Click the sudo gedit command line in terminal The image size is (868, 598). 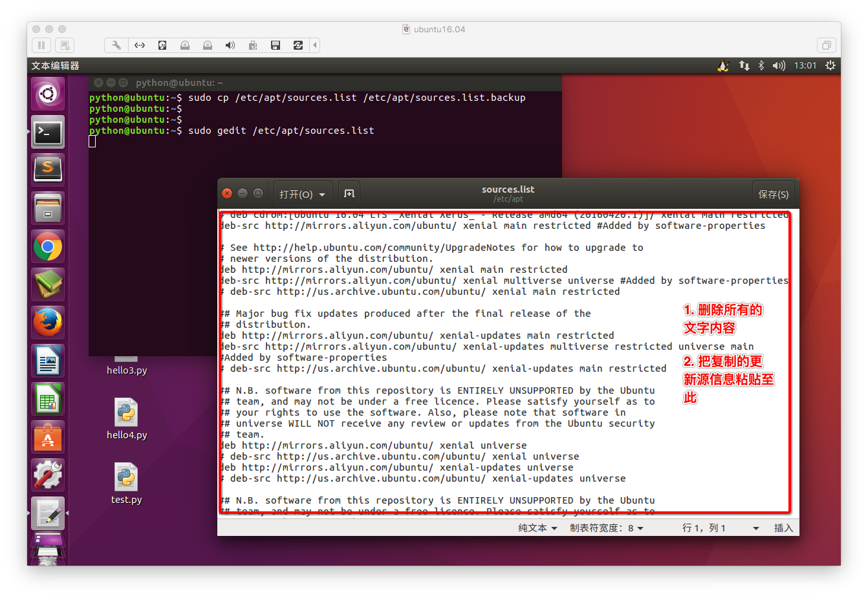232,131
